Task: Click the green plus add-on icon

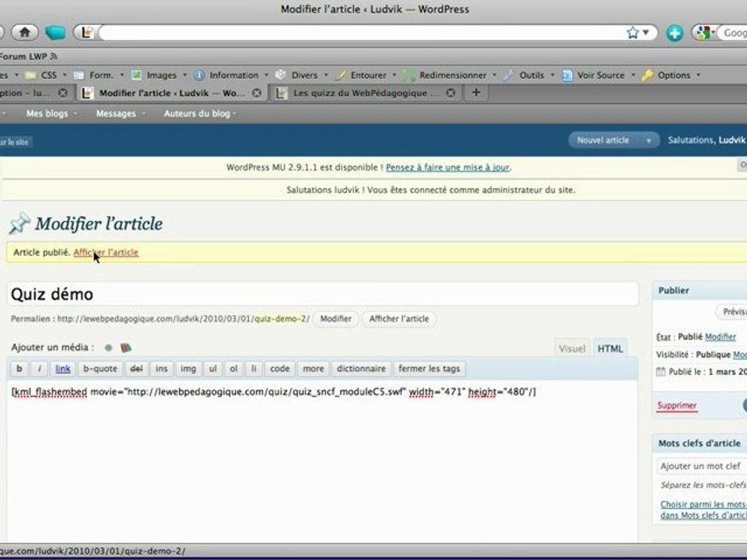Action: (x=674, y=33)
